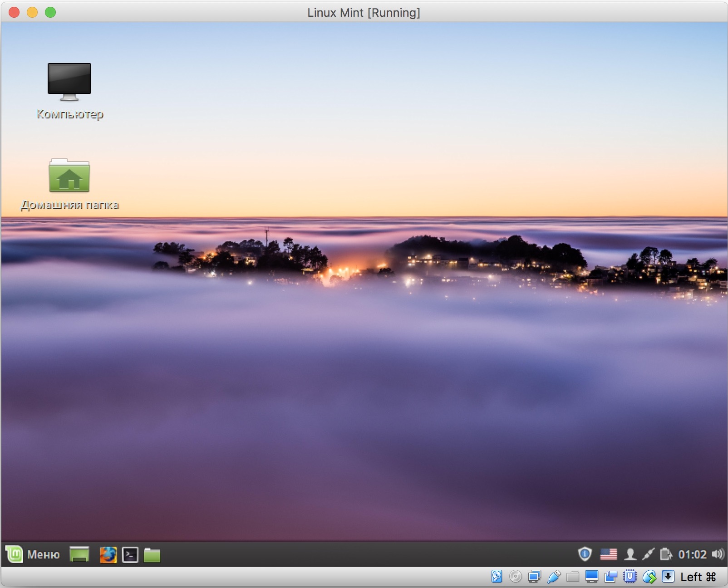Click the VirtualBox optical disk icon
This screenshot has width=728, height=588.
pos(516,577)
